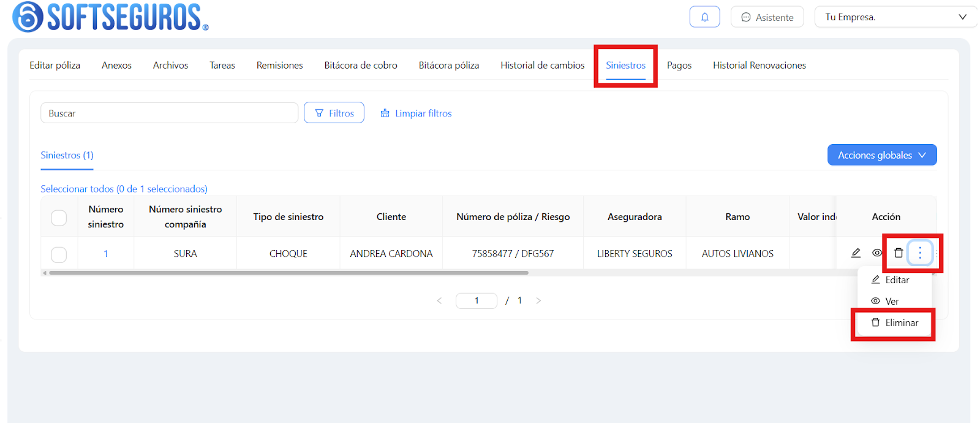Expand the Tu Empresa dropdown
The image size is (980, 423).
[895, 17]
